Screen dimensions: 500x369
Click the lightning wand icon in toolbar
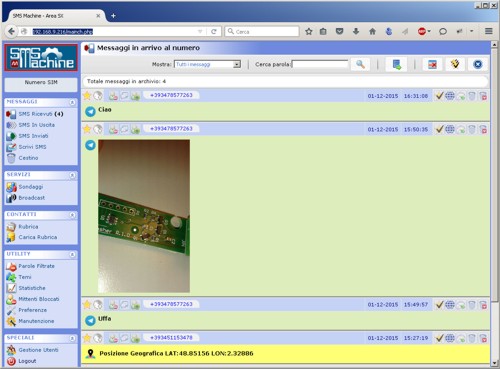click(455, 64)
